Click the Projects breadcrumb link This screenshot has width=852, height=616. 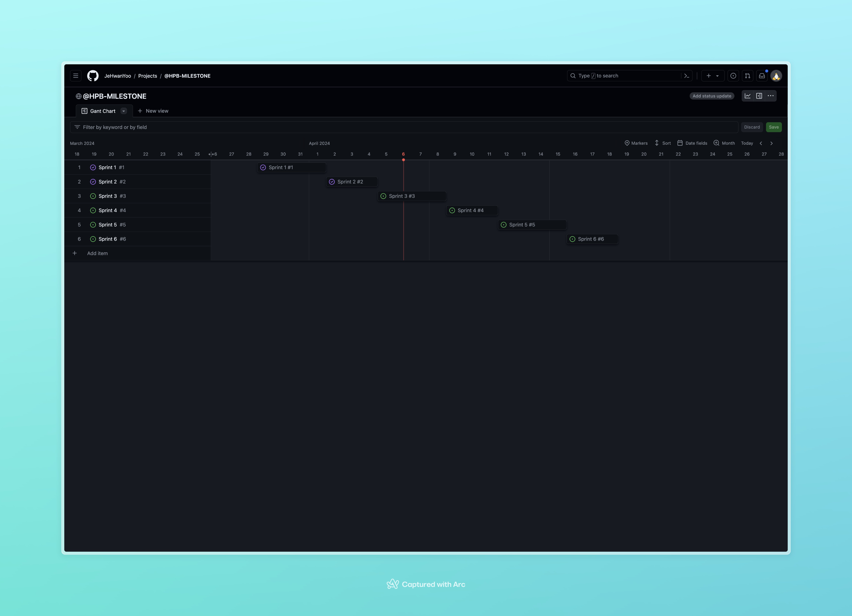[x=148, y=76]
